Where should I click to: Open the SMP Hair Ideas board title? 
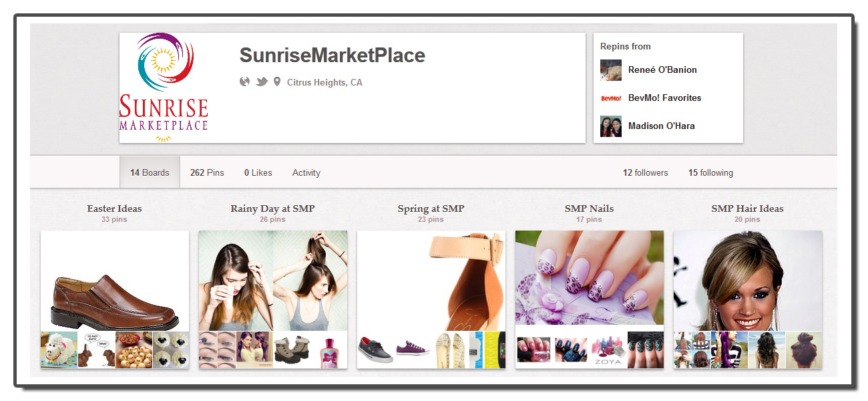(747, 209)
